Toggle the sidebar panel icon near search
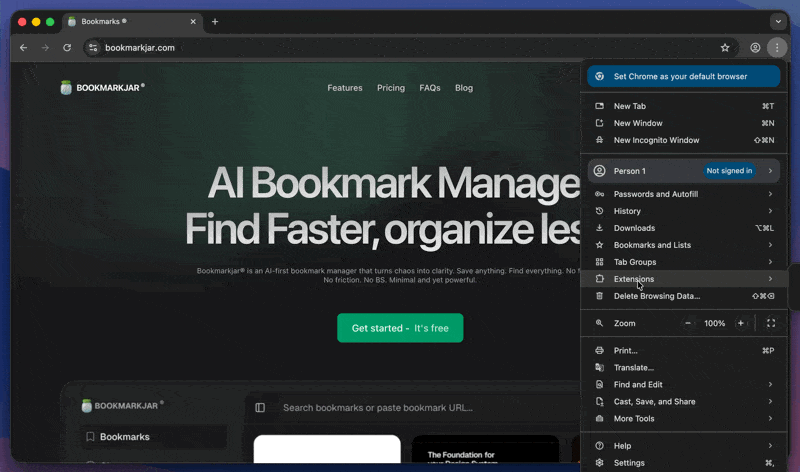The width and height of the screenshot is (800, 472). click(260, 407)
